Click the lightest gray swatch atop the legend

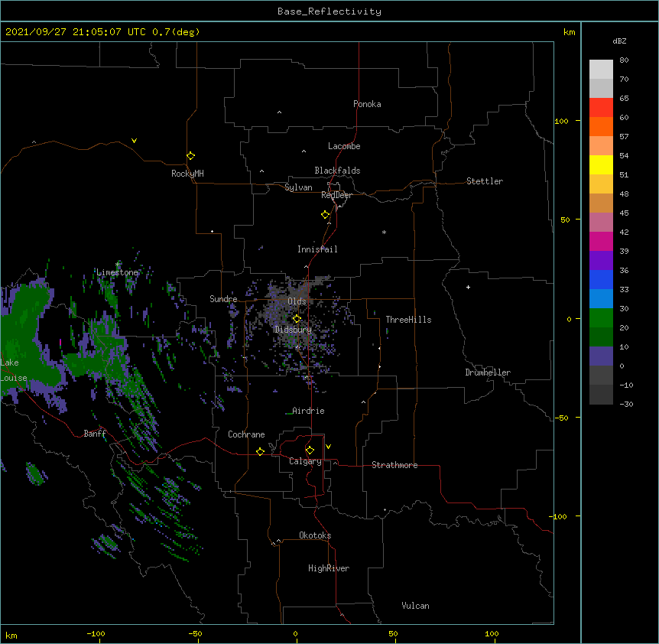(601, 70)
